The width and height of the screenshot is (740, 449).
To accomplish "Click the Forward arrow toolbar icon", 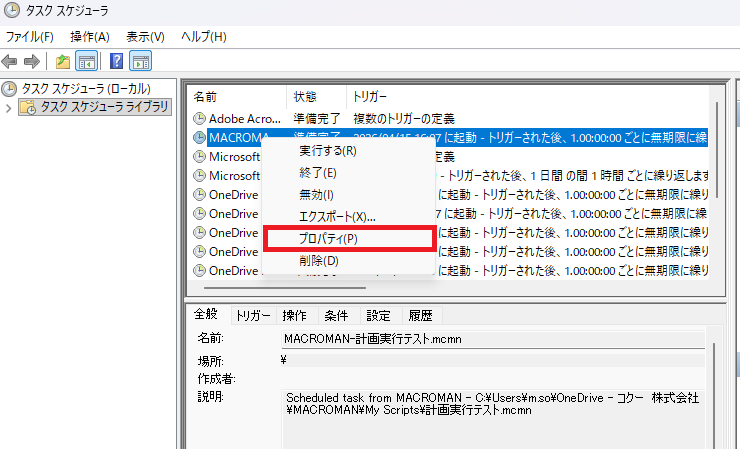I will point(32,61).
